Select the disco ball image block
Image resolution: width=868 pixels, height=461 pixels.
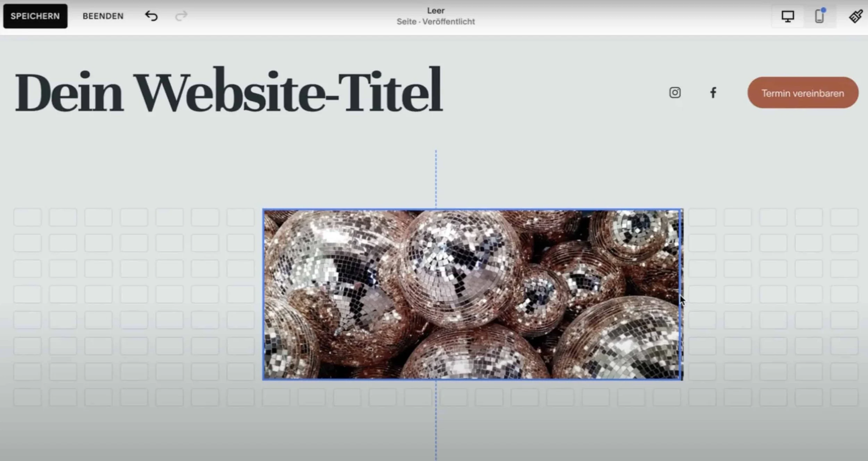coord(472,295)
